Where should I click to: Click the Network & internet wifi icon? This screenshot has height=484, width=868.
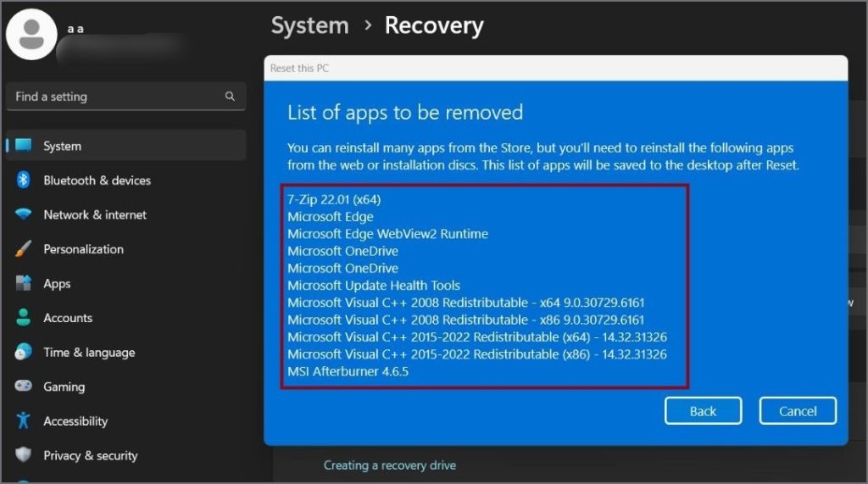coord(24,214)
